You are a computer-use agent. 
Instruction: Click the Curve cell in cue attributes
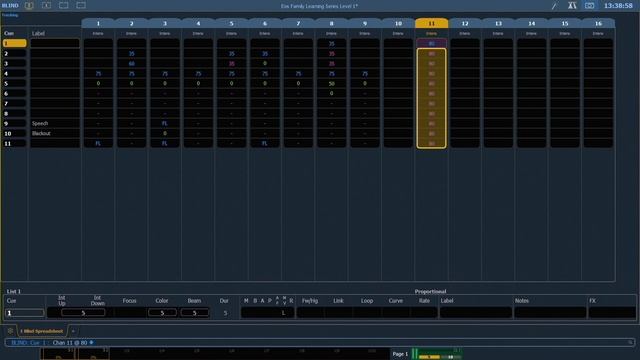point(396,313)
